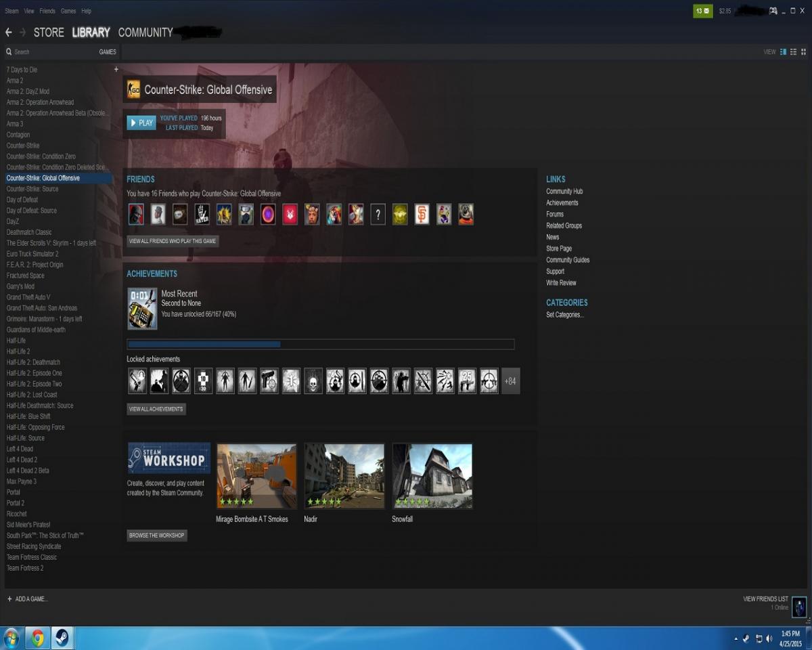Open Set Categories for this game
Screen dimensions: 812x650
(565, 315)
